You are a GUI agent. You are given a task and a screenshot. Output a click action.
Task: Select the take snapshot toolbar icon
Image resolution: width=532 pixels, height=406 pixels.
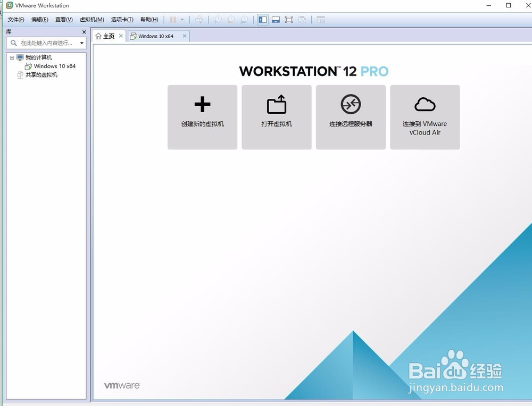(x=218, y=20)
